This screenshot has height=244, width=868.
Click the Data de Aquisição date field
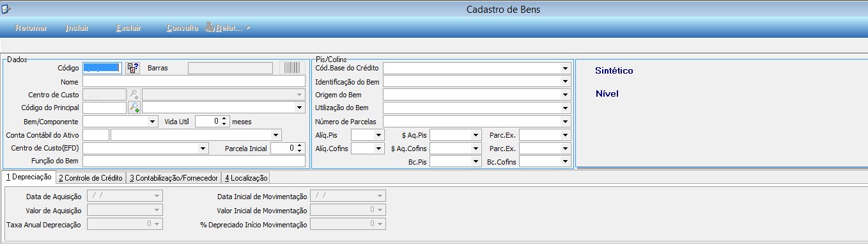click(125, 196)
